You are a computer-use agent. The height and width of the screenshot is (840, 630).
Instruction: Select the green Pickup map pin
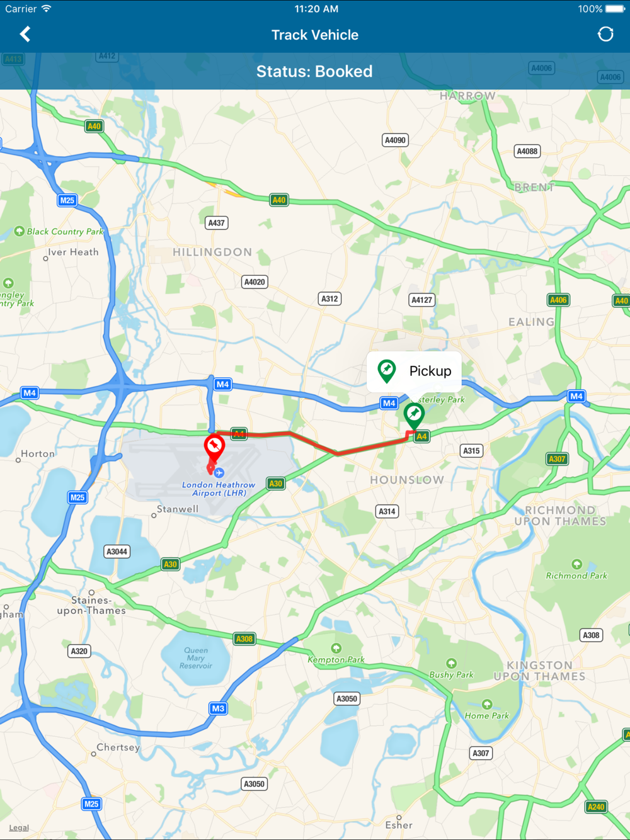click(x=414, y=416)
